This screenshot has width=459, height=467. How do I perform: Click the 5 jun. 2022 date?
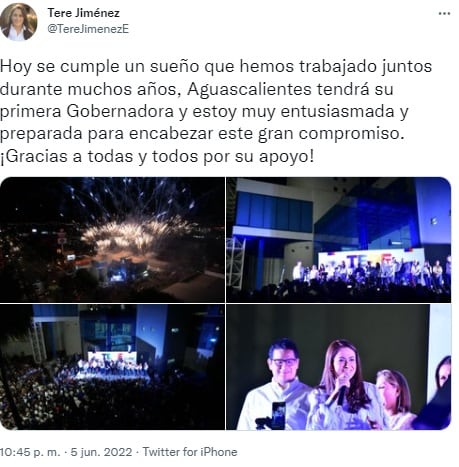tap(101, 452)
